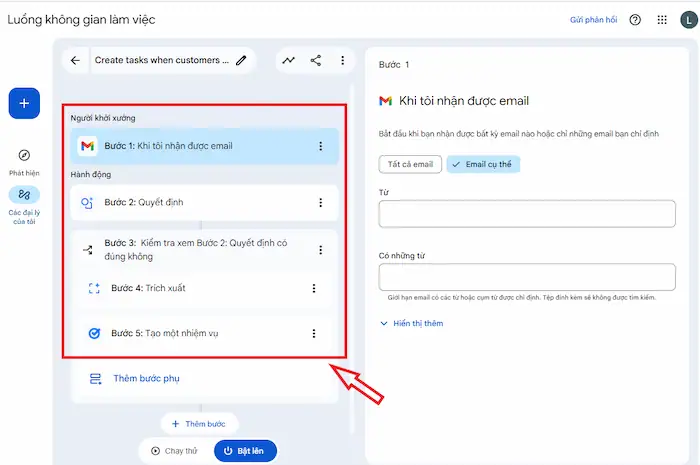The width and height of the screenshot is (700, 465).
Task: Click the Trích xuất step icon
Action: point(94,288)
